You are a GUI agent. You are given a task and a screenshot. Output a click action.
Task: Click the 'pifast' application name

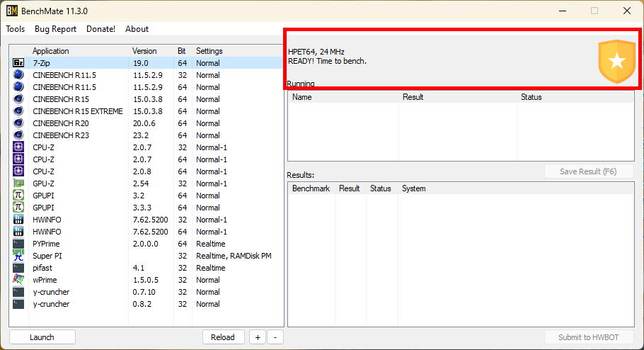[x=42, y=268]
